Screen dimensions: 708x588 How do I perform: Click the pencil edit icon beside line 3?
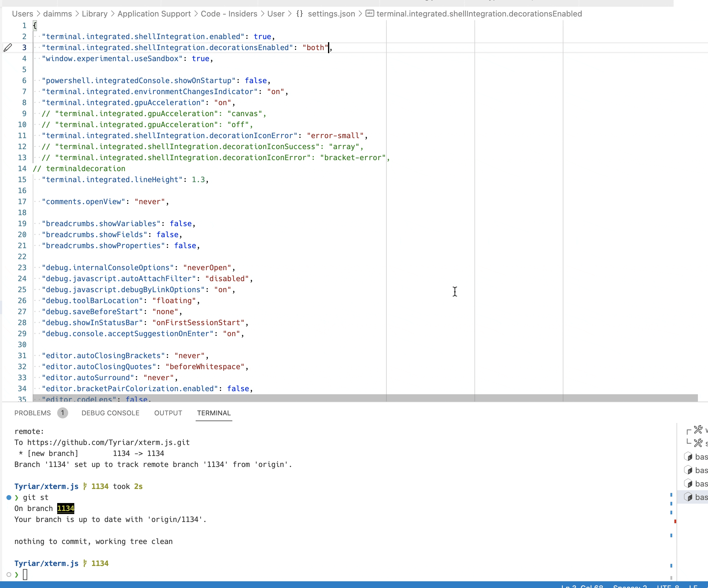pyautogui.click(x=8, y=47)
